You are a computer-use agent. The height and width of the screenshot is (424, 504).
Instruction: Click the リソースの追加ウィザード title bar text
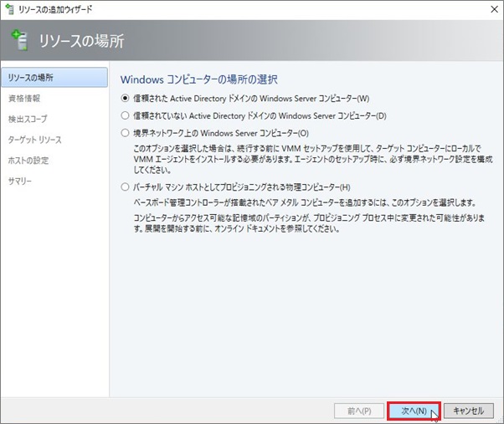[54, 9]
